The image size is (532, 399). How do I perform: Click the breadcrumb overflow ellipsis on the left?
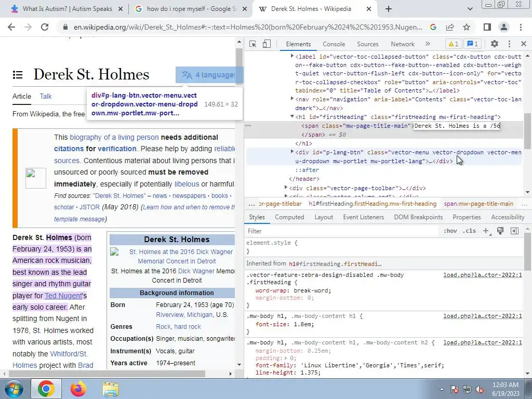(252, 204)
